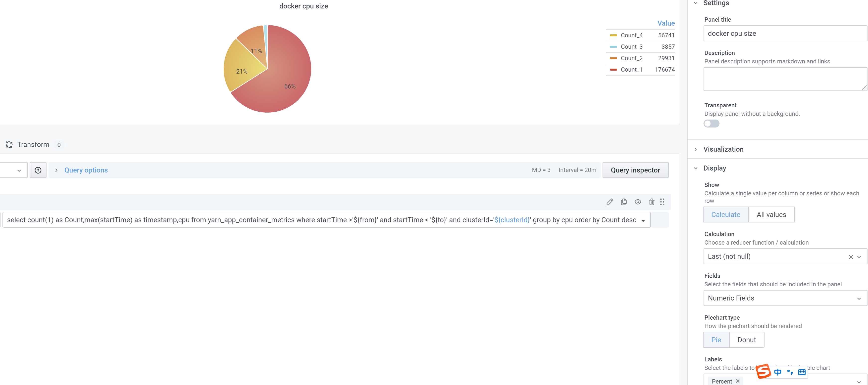This screenshot has height=385, width=868.
Task: Duplicate the query with the copy icon
Action: 624,202
